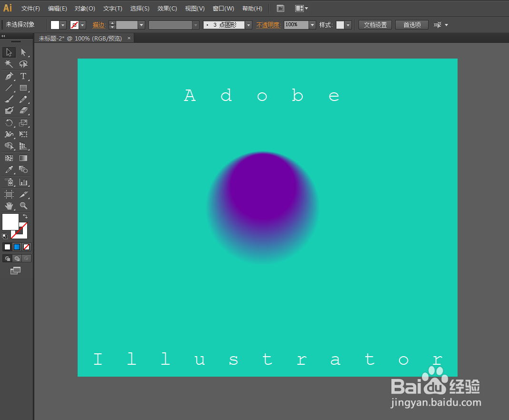Open the 对象(O) menu
This screenshot has width=509, height=420.
tap(85, 9)
